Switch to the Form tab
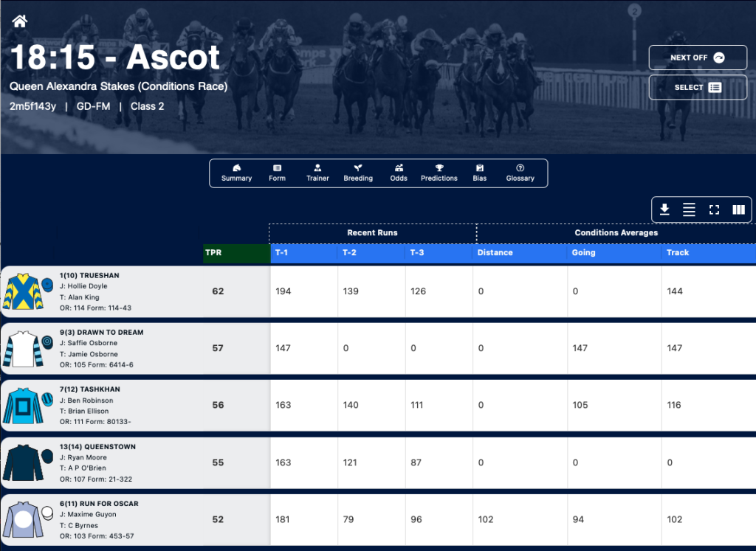 (278, 173)
